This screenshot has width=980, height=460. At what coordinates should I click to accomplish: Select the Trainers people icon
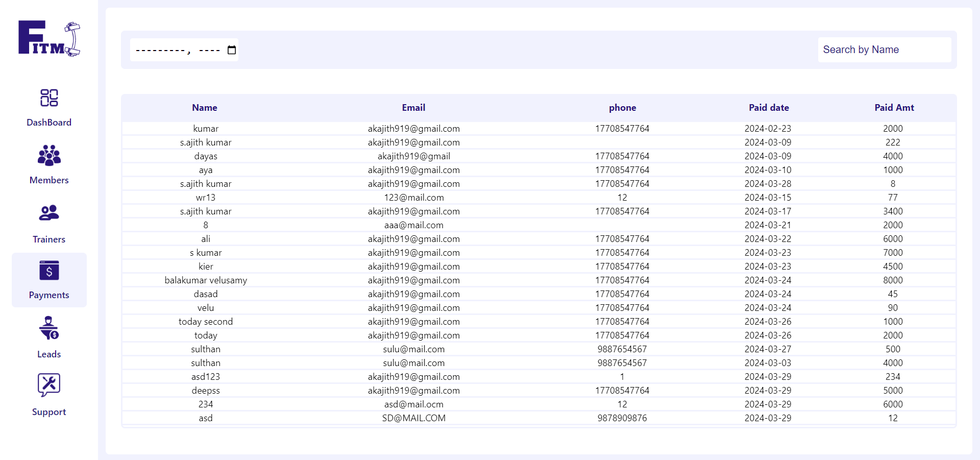(x=49, y=213)
